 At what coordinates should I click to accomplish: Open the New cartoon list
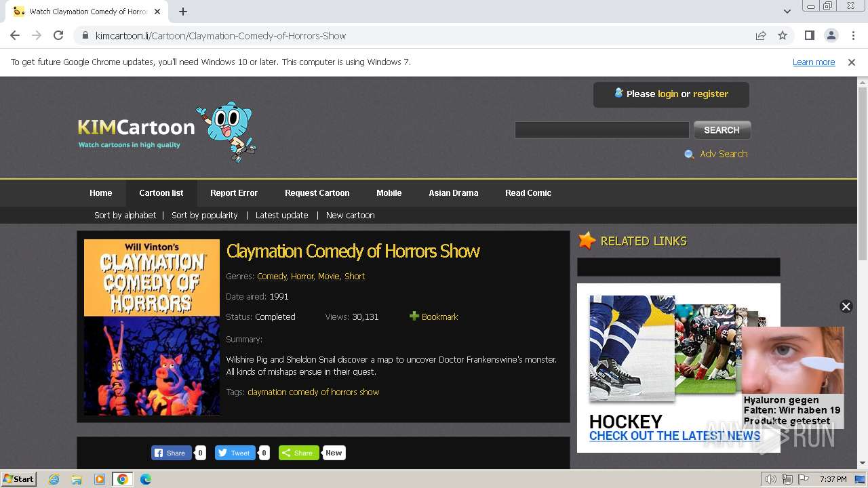click(x=351, y=215)
